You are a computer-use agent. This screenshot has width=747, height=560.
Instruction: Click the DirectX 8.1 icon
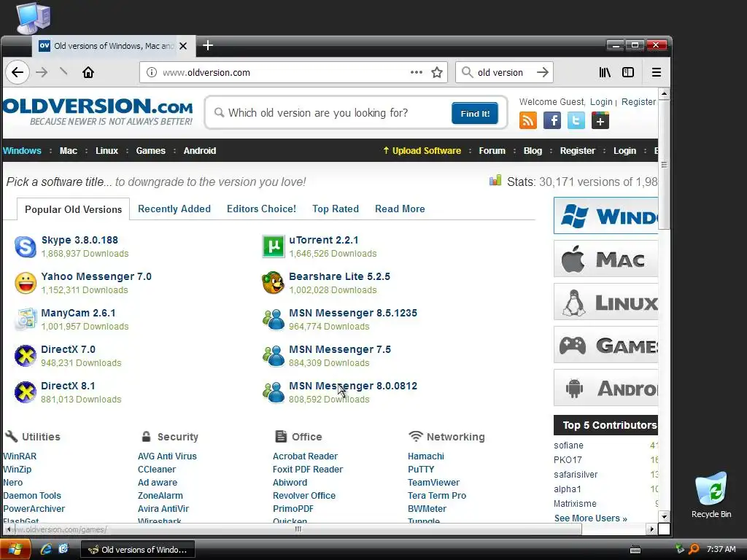coord(26,392)
